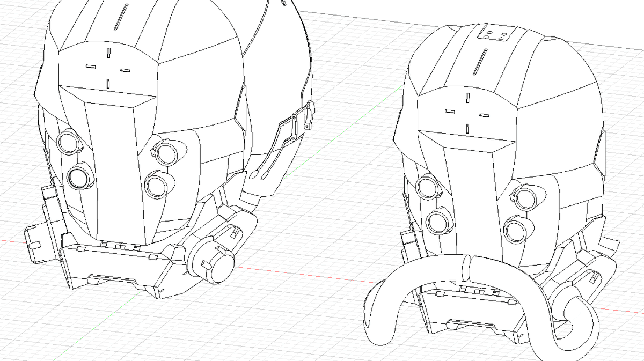
Task: Select the long top slot on right helmet
Action: pos(479,61)
